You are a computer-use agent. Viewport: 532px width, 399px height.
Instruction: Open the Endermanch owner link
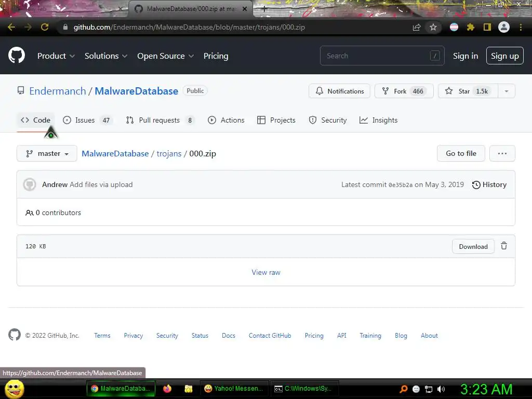coord(58,91)
